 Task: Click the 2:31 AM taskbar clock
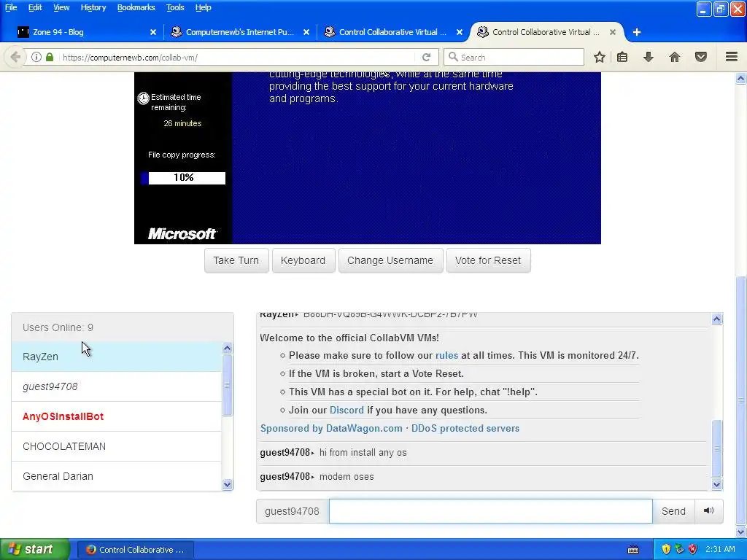coord(720,550)
